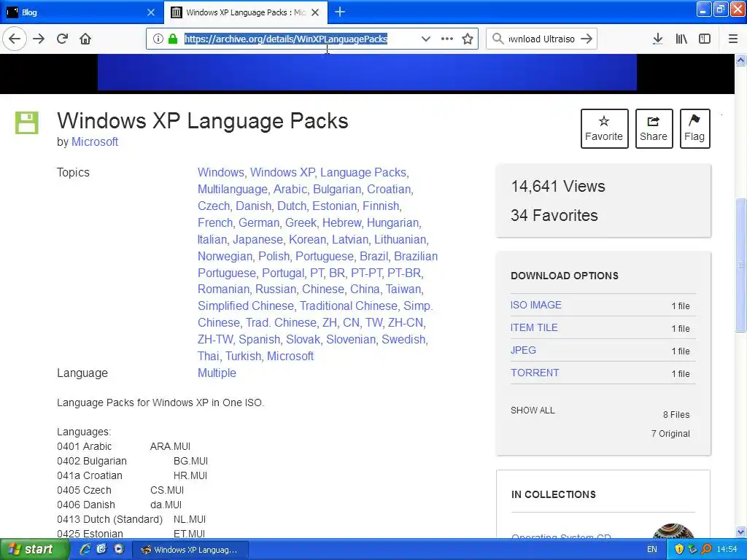Share this archive item
The image size is (747, 560).
pos(654,128)
